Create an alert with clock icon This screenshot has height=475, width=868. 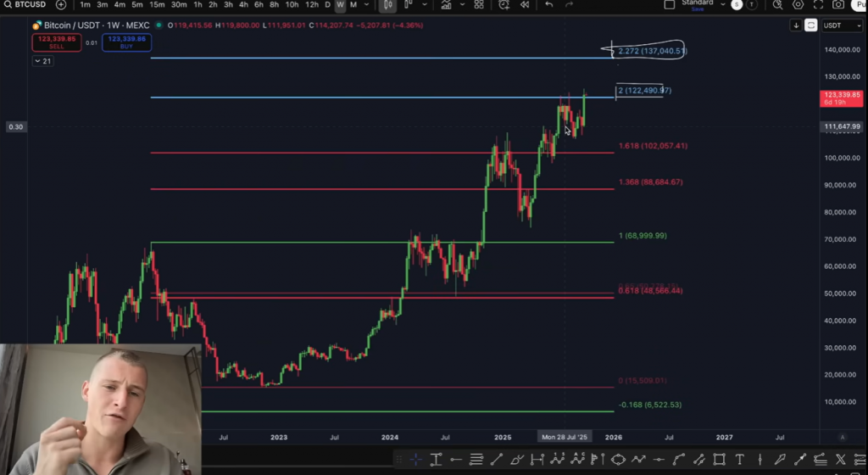pyautogui.click(x=504, y=5)
